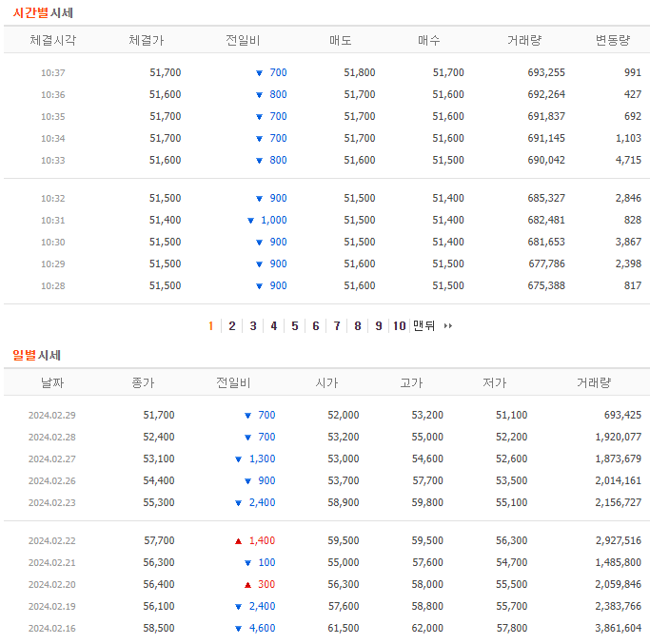Click daily volume 1,920,077
The height and width of the screenshot is (644, 650).
[618, 437]
